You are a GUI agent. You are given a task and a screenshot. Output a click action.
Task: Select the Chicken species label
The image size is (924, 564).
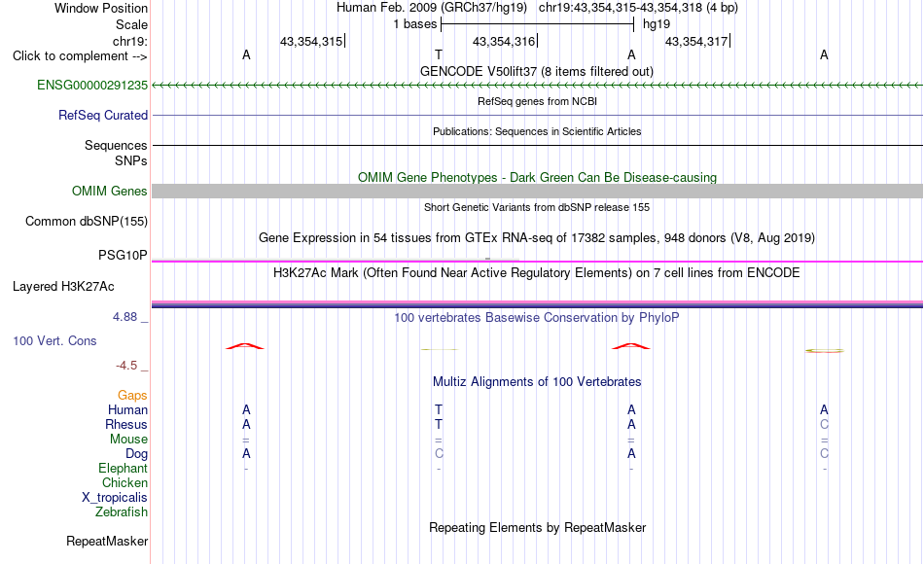click(124, 483)
